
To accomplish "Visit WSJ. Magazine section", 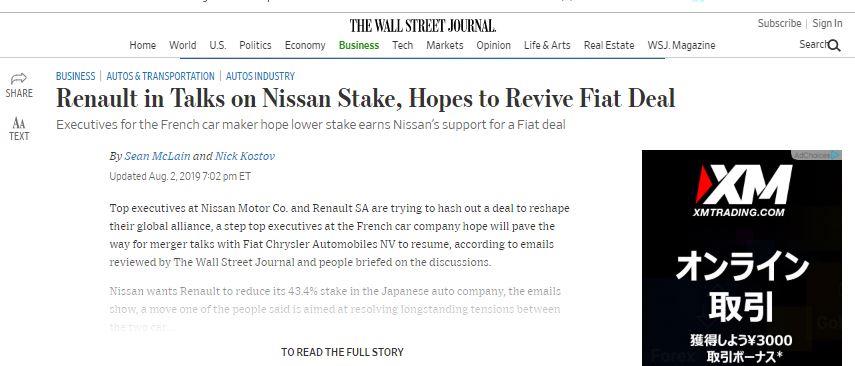I will point(681,45).
